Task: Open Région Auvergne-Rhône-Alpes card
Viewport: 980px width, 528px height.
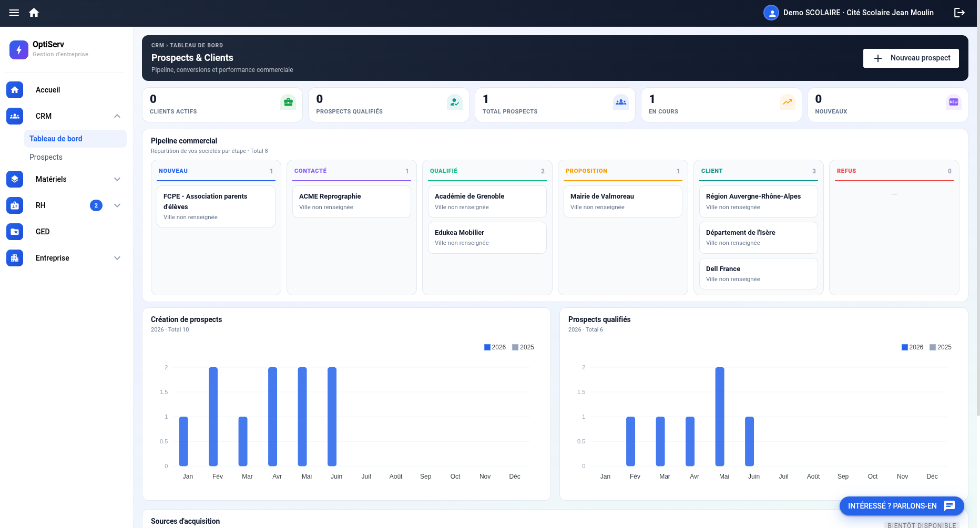Action: 759,201
